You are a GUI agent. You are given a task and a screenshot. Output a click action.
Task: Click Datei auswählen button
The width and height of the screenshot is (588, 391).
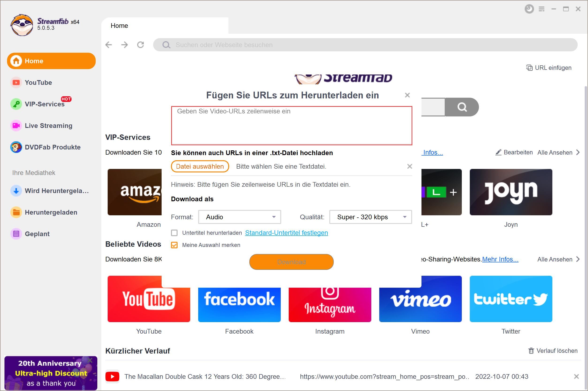200,166
